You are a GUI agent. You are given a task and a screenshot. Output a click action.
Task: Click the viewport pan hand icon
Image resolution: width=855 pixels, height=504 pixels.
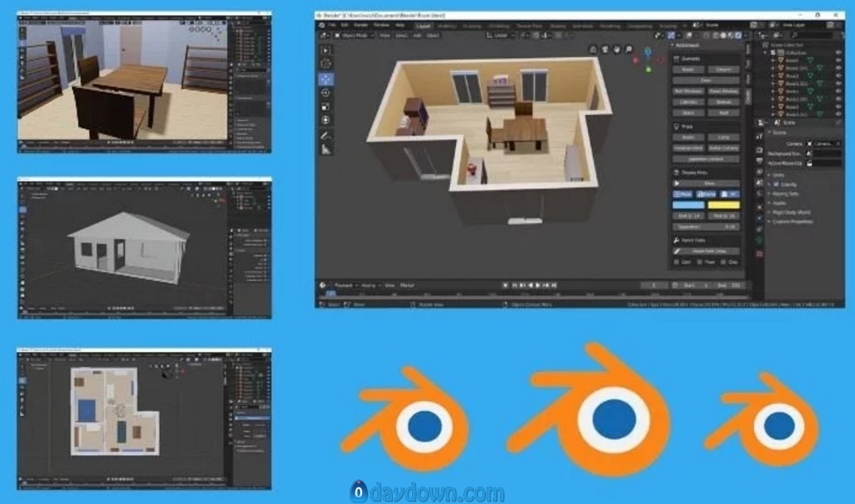pyautogui.click(x=617, y=49)
